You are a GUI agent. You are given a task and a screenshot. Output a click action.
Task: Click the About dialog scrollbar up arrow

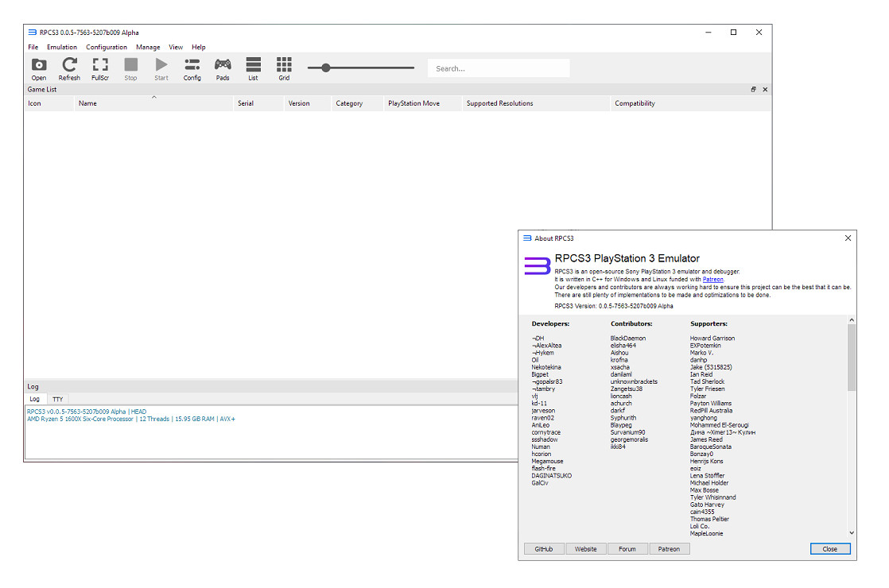pyautogui.click(x=852, y=321)
